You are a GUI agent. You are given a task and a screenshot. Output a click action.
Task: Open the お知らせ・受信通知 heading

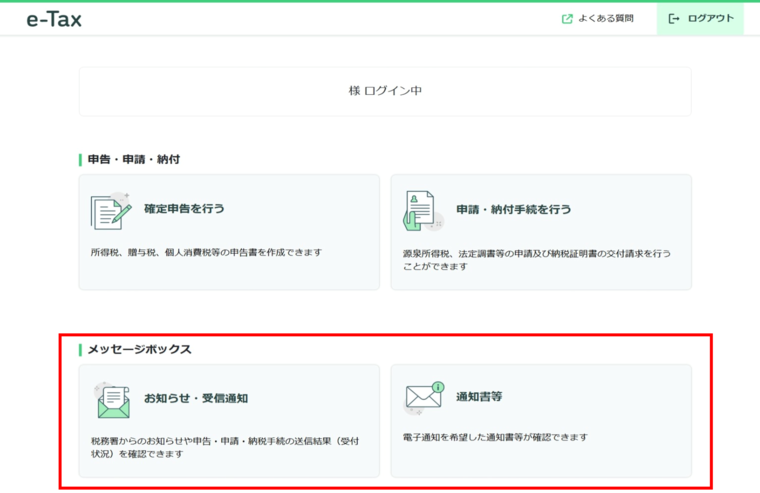click(196, 398)
